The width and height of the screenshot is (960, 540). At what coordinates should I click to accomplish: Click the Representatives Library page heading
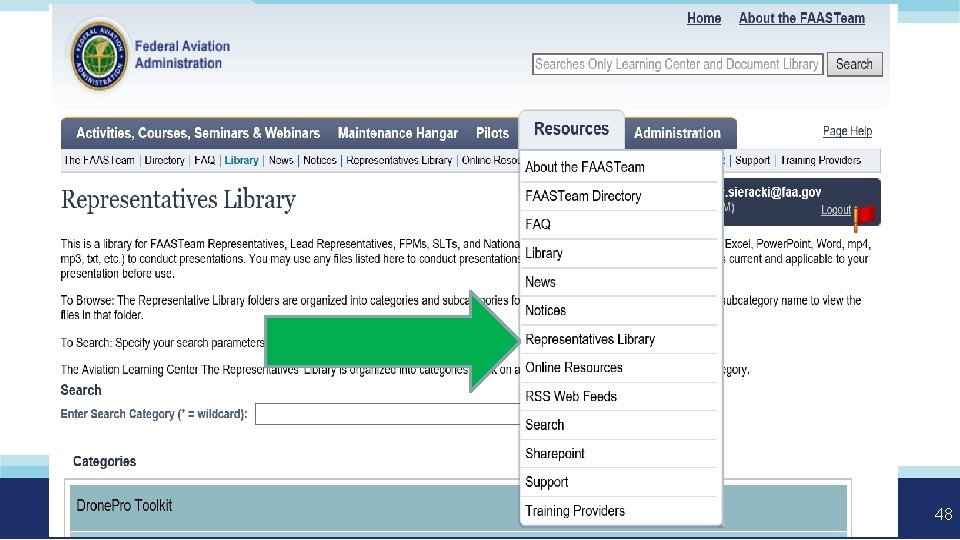178,200
